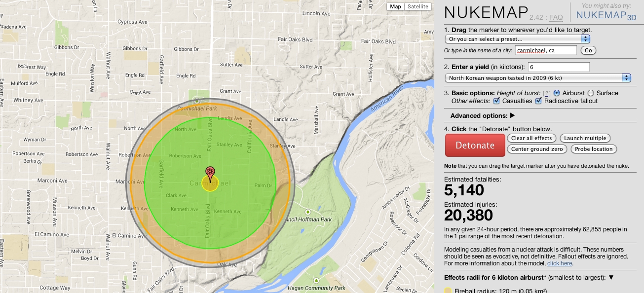Click the "Marshall Ave" street label
This screenshot has height=293, width=644.
[x=316, y=121]
